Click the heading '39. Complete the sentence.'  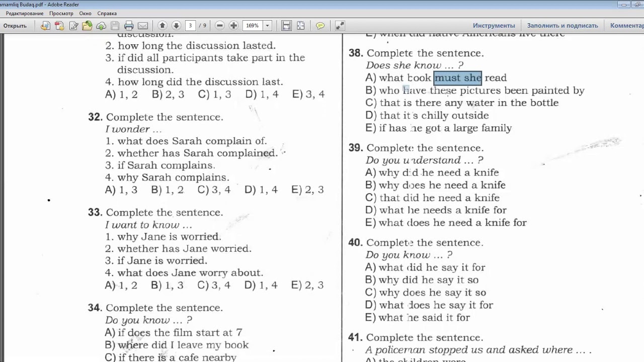(416, 148)
